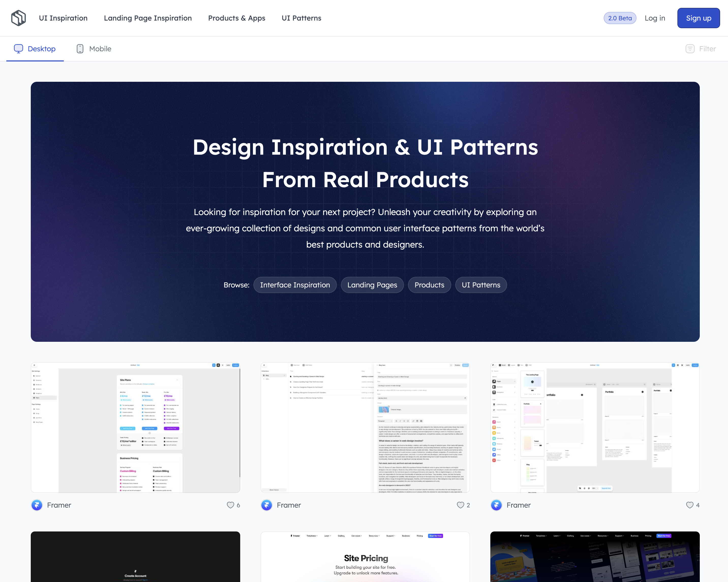Click the first Framer pricing screenshot thumbnail
The image size is (728, 582).
pos(135,427)
